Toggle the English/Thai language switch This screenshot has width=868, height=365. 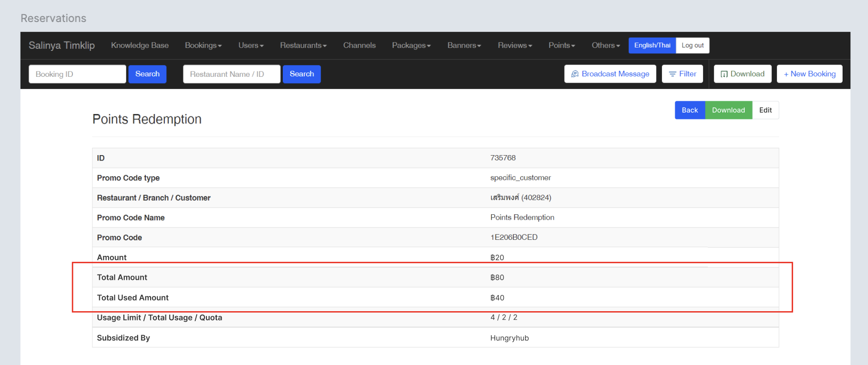click(652, 46)
